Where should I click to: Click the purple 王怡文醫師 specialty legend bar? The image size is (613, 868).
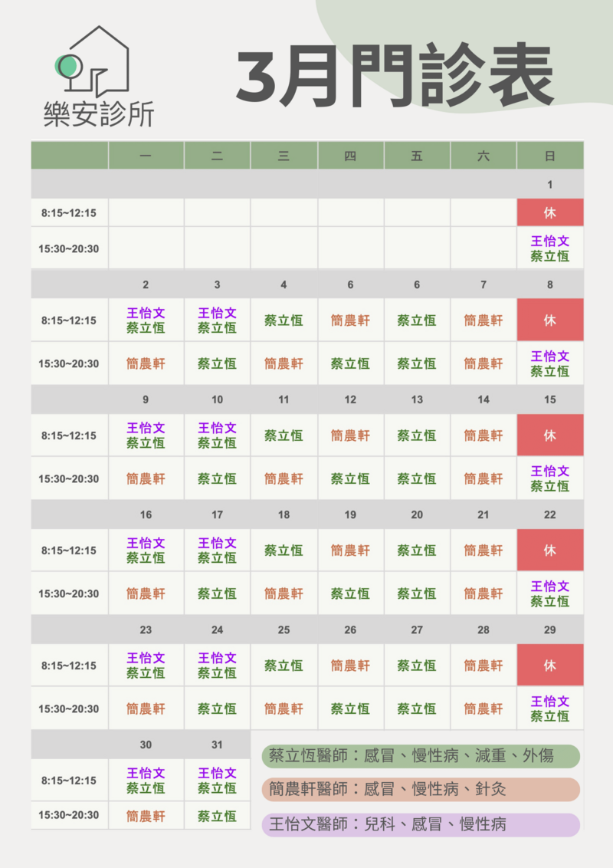(420, 825)
